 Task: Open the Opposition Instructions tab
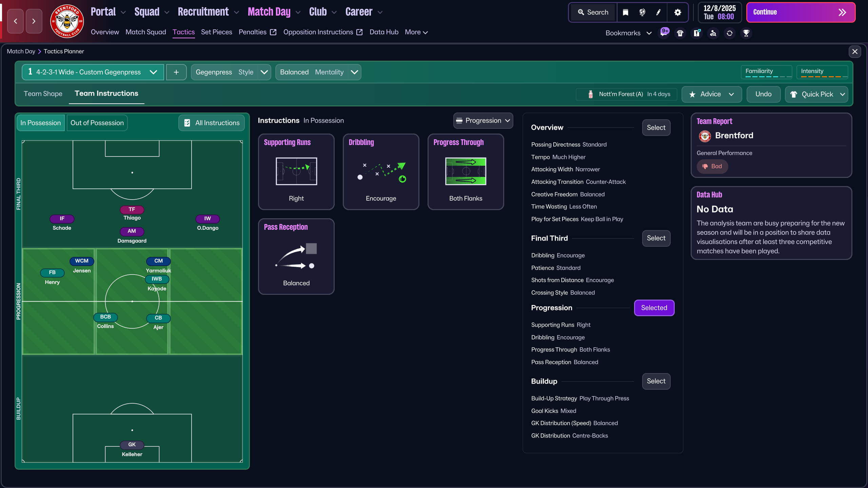[323, 32]
